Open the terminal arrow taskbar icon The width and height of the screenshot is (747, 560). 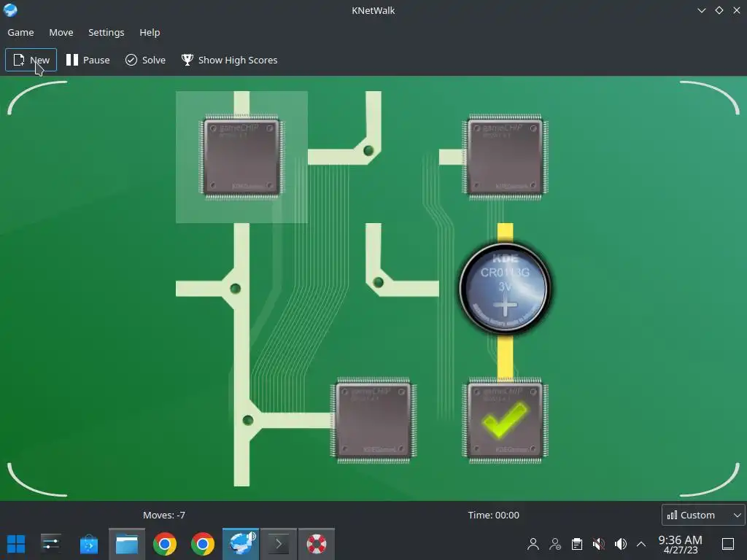279,544
